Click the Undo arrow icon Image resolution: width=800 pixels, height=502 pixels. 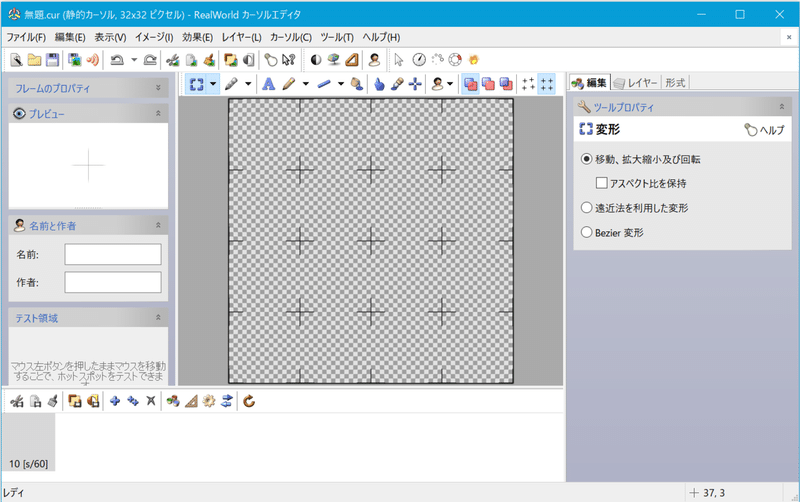[117, 60]
